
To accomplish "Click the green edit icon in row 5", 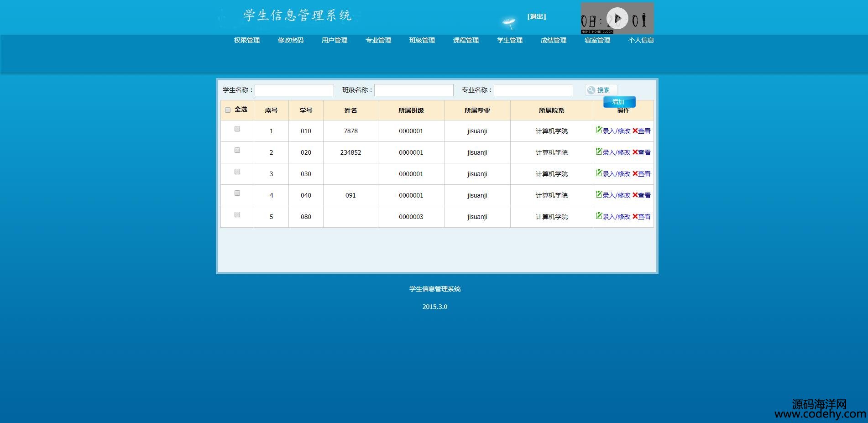I will pos(598,216).
